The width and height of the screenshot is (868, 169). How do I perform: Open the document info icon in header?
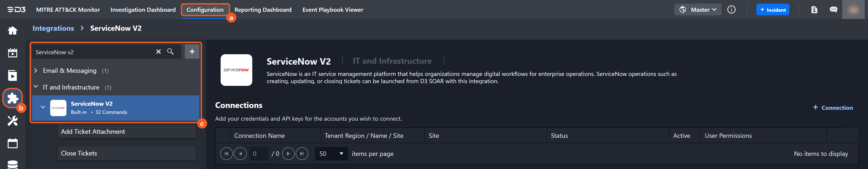(x=814, y=10)
